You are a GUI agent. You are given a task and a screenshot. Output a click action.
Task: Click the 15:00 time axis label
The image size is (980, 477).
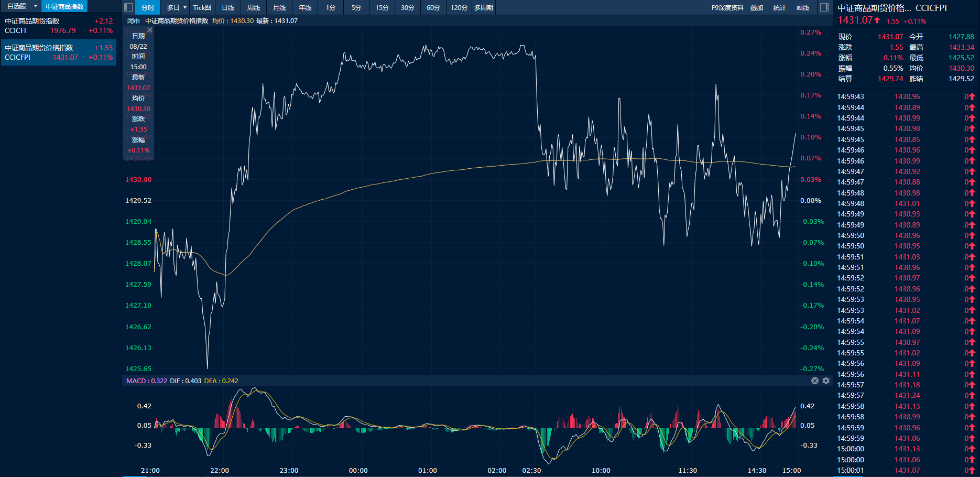tap(791, 470)
